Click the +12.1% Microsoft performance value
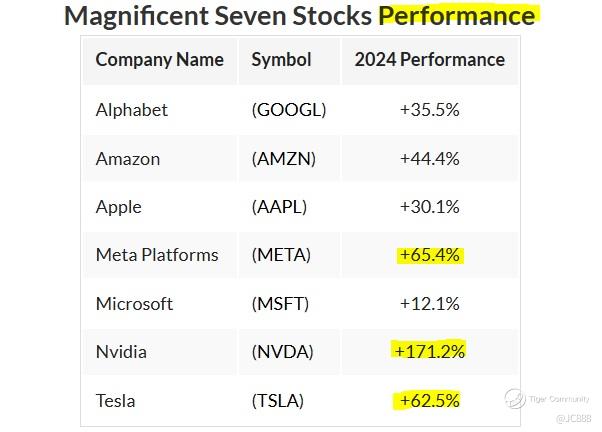 coord(429,303)
